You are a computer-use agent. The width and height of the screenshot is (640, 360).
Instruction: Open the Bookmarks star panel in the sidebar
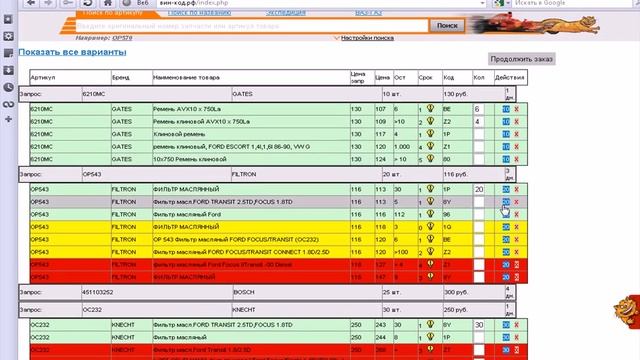click(8, 19)
